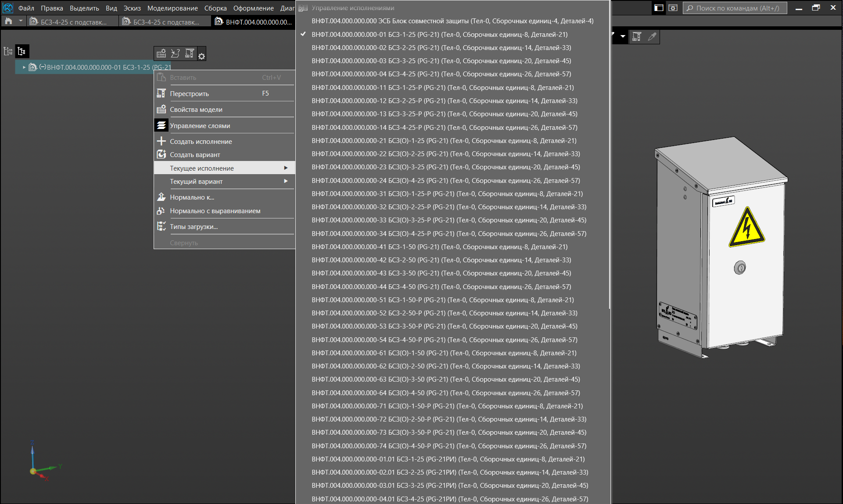
Task: Toggle the panel layout icon by the search field
Action: click(659, 8)
